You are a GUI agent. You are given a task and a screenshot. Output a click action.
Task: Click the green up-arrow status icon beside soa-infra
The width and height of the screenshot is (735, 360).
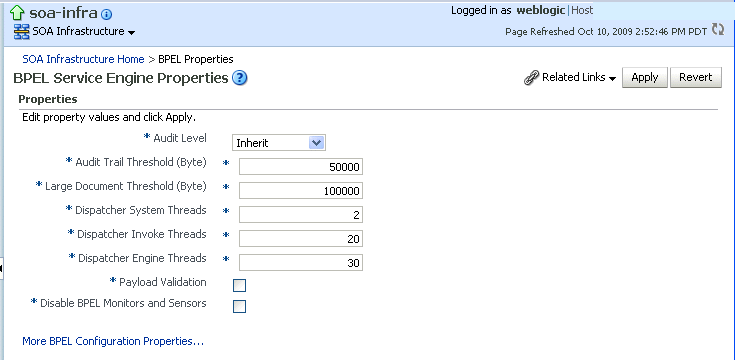click(x=17, y=13)
